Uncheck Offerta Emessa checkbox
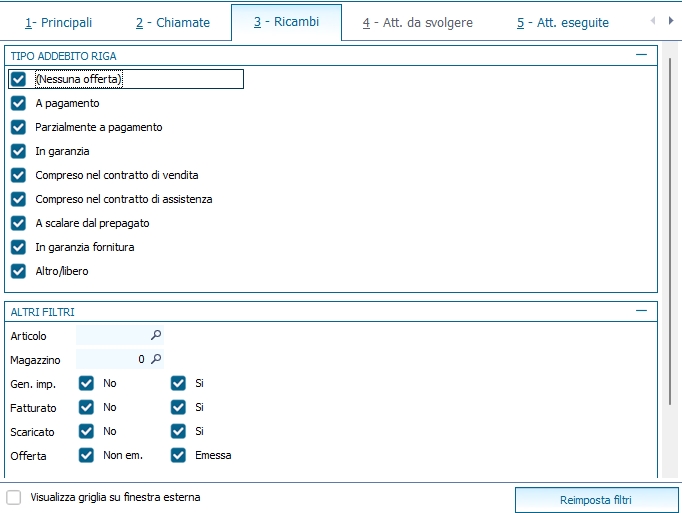Screen dimensions: 682x513 178,455
